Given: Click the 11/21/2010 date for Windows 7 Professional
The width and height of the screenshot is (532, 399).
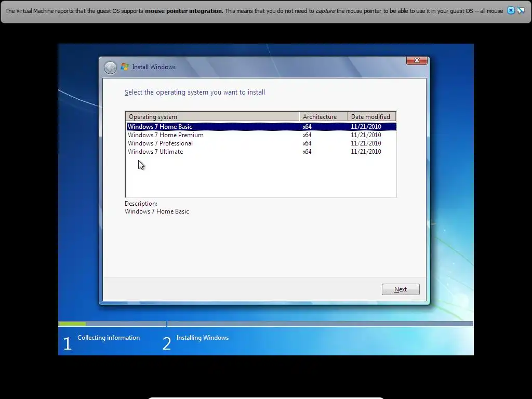Looking at the screenshot, I should pos(366,143).
